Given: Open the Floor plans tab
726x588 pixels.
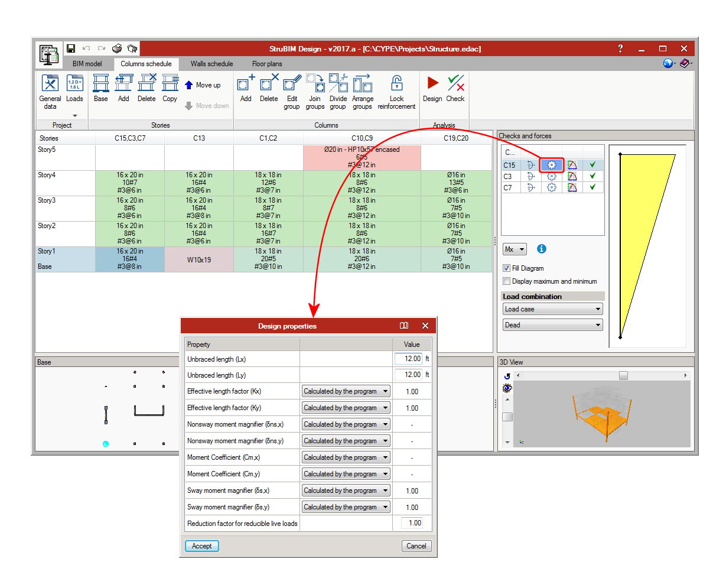Looking at the screenshot, I should pos(267,64).
